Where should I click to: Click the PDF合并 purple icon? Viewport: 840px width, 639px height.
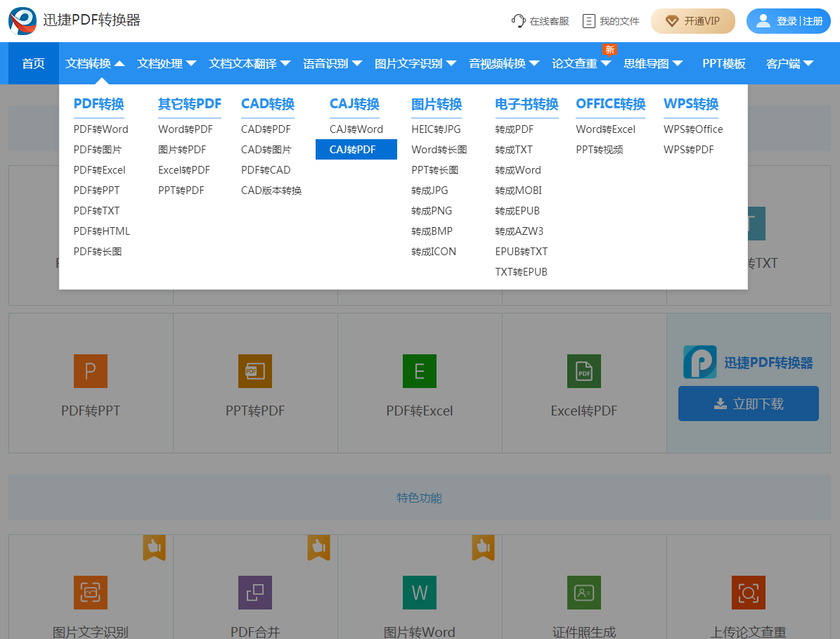tap(255, 593)
